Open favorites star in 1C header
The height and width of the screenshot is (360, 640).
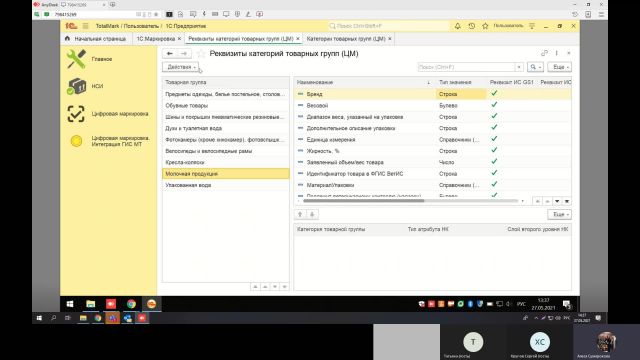pyautogui.click(x=485, y=26)
